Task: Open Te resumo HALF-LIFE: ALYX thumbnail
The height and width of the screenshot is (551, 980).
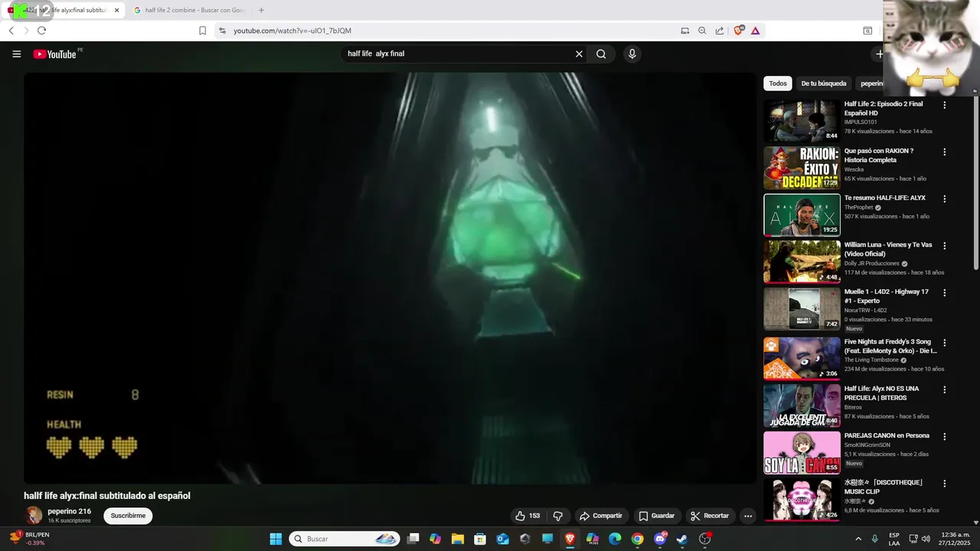Action: [802, 215]
